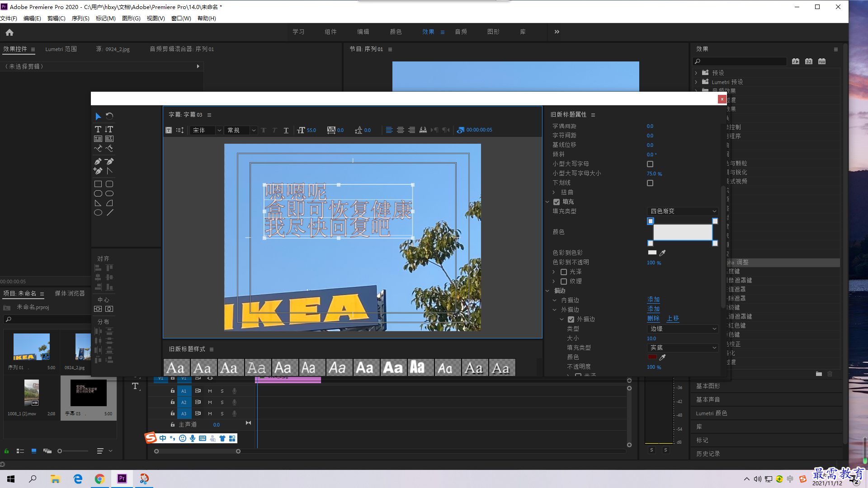Expand the 扭曲 section
This screenshot has width=868, height=488.
[553, 192]
